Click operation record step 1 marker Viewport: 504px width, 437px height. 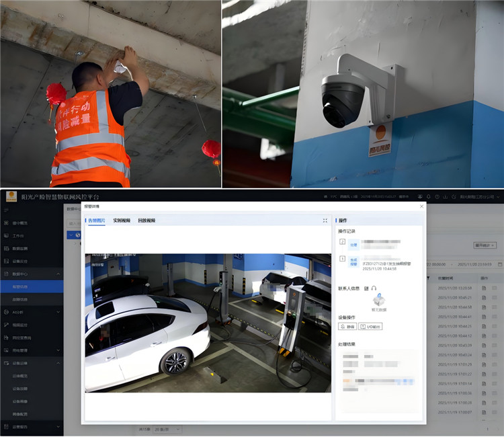coord(342,259)
